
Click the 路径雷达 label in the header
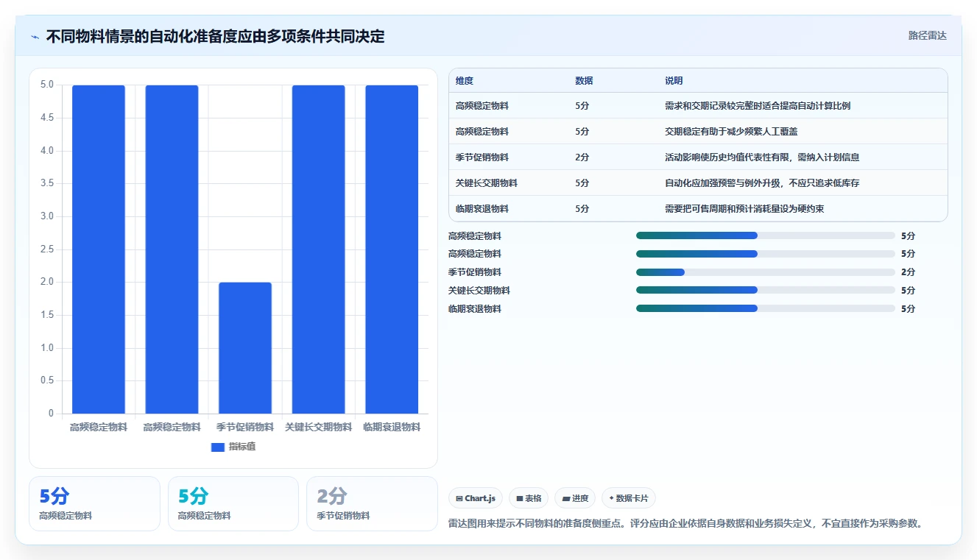click(x=927, y=35)
